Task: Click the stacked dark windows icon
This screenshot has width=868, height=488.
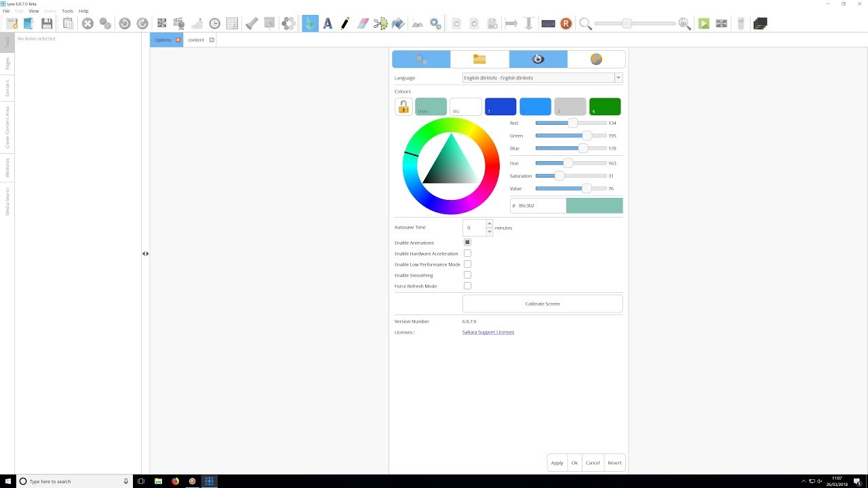Action: (x=760, y=24)
